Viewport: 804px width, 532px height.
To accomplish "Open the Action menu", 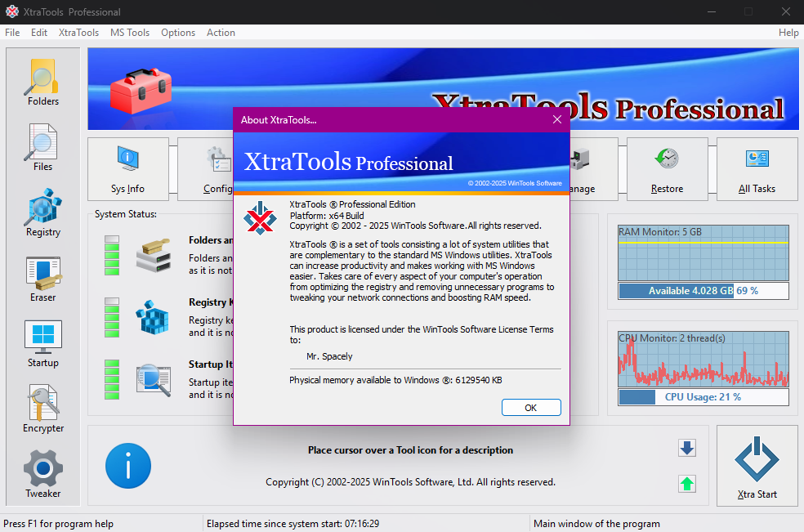I will pyautogui.click(x=221, y=33).
